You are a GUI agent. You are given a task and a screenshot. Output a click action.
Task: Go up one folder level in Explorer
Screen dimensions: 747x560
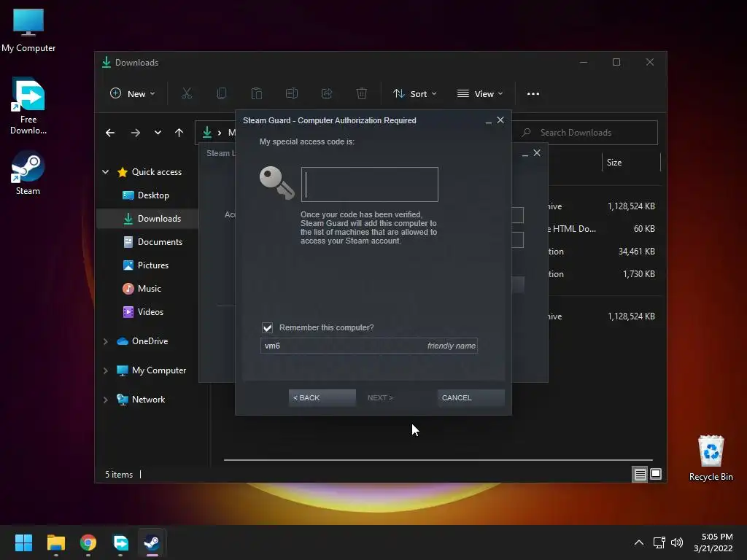click(x=179, y=133)
